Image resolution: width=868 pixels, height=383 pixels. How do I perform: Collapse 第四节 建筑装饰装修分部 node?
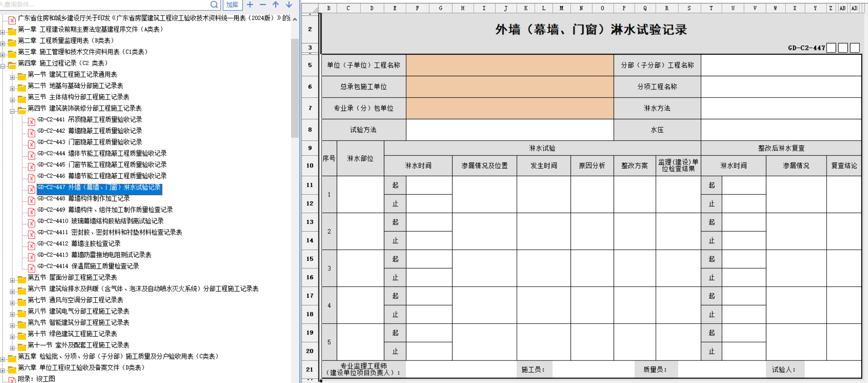pyautogui.click(x=12, y=111)
